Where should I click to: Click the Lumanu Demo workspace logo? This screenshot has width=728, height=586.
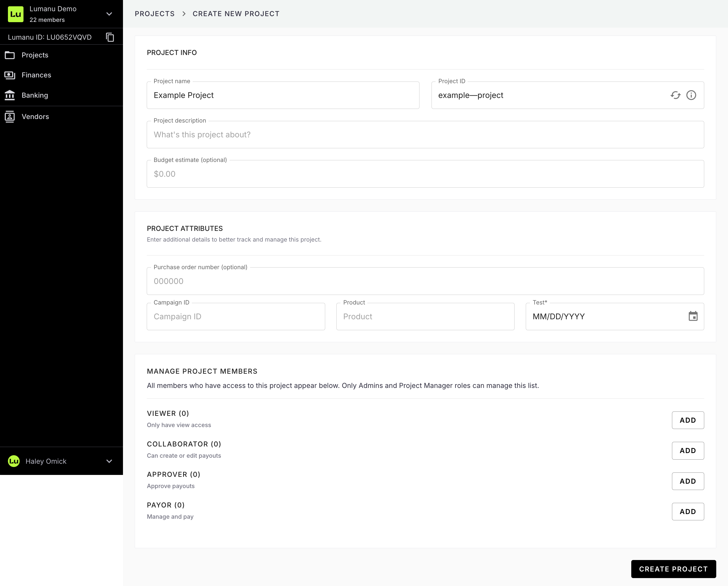(x=16, y=14)
